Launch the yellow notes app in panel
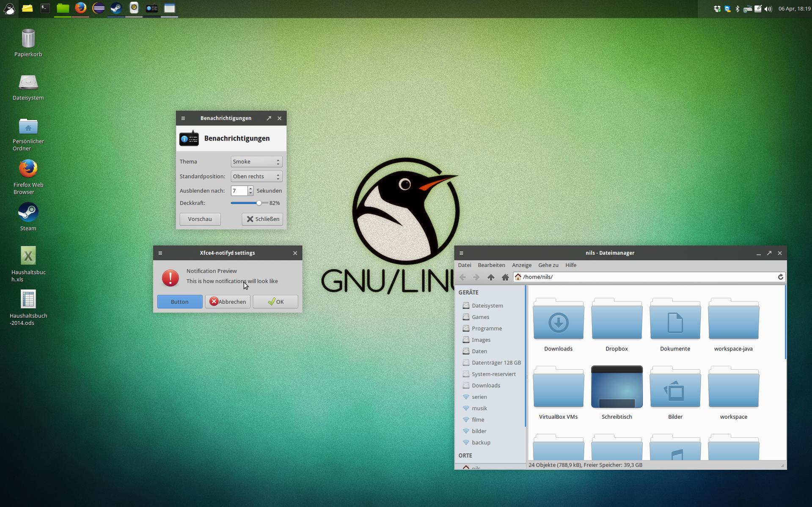This screenshot has height=507, width=812. coord(28,8)
